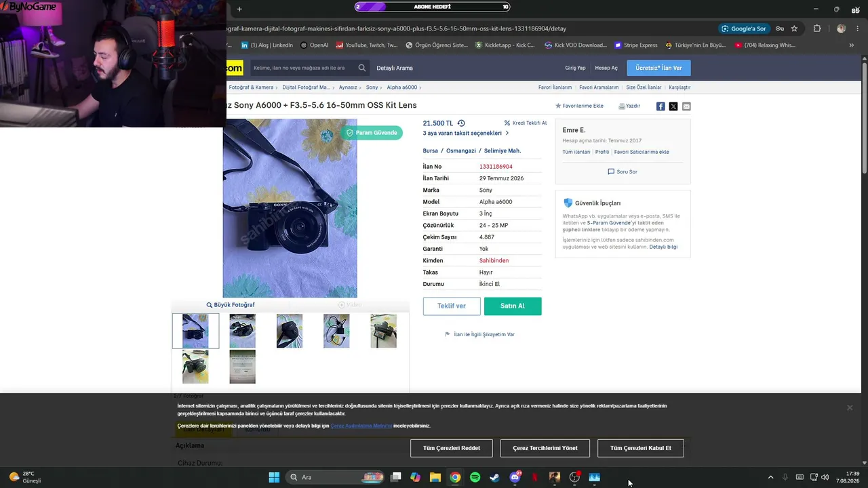Share the listing on Facebook

tap(660, 106)
